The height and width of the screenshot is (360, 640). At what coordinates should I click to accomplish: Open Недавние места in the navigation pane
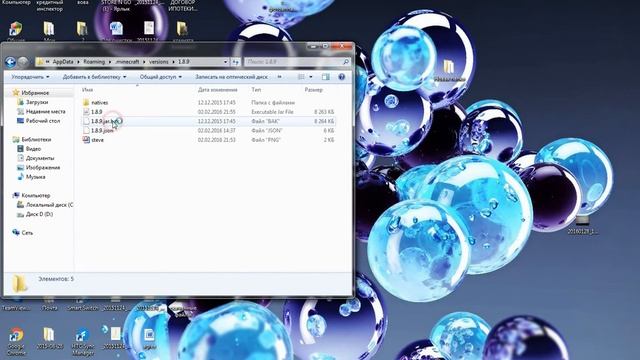pyautogui.click(x=45, y=111)
